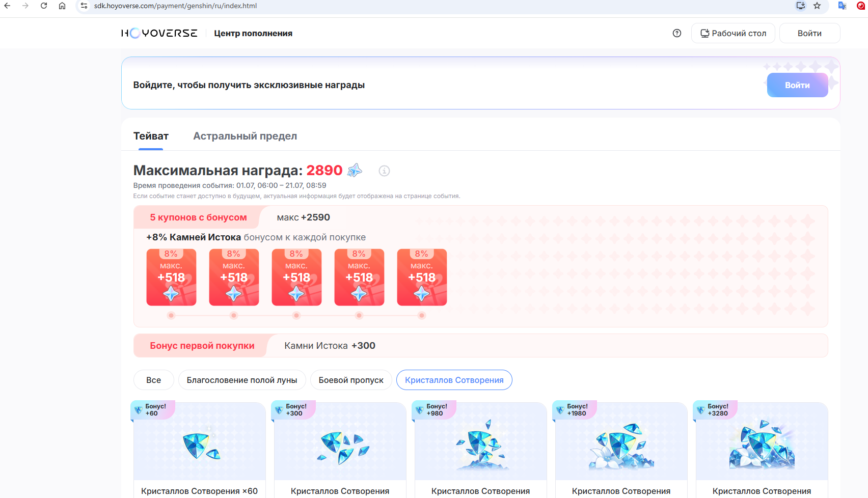This screenshot has height=498, width=868.
Task: Click the blue 'Войти' button in the rewards banner
Action: pyautogui.click(x=797, y=85)
